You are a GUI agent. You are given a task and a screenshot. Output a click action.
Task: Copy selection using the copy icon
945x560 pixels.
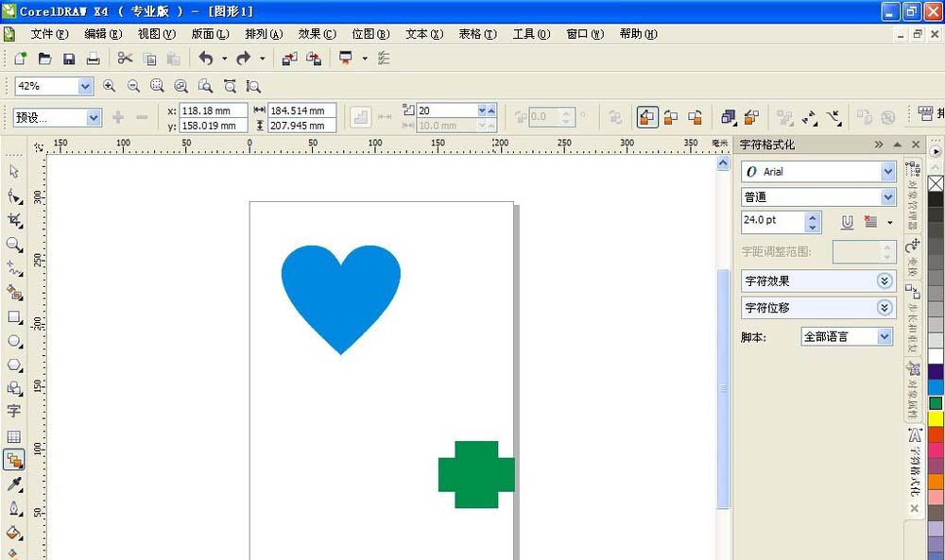(x=149, y=59)
